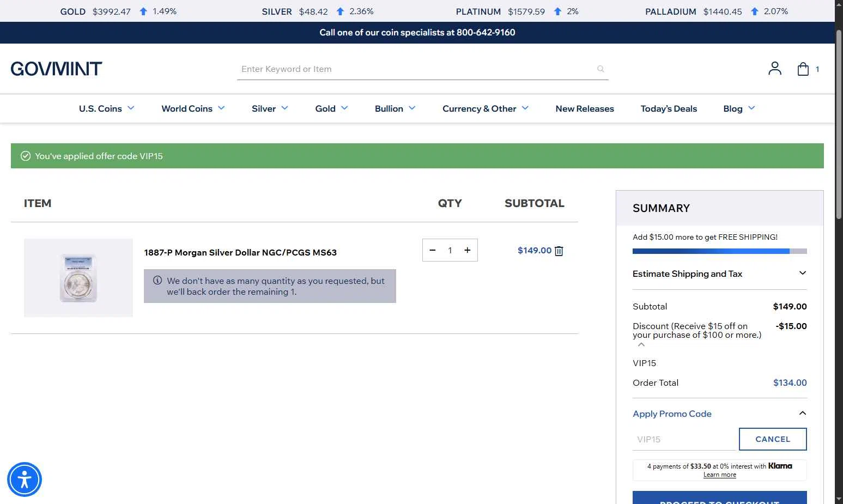
Task: Cancel the VIP15 promo code
Action: 773,439
